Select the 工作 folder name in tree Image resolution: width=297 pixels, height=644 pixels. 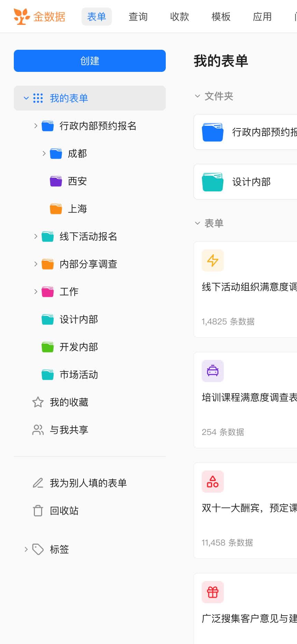69,292
